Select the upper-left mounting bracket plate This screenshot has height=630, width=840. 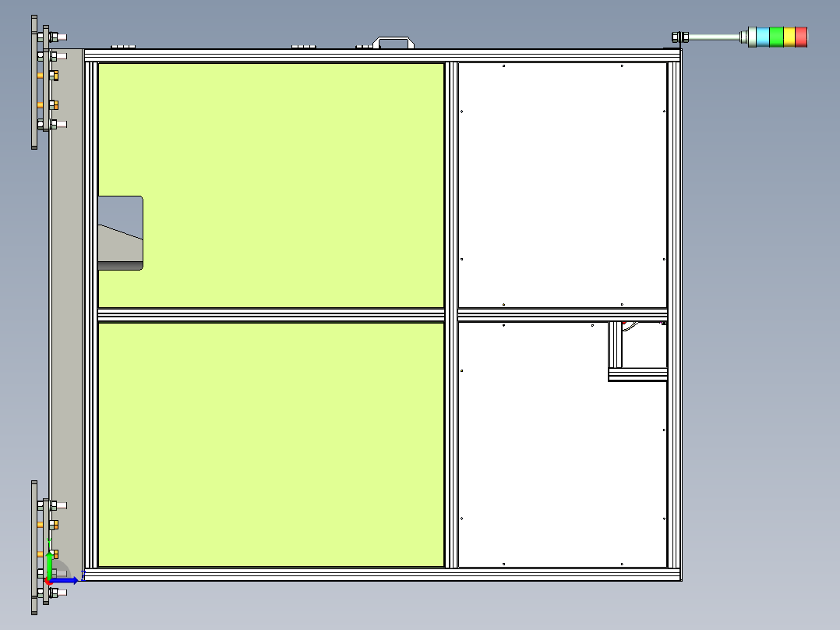34,82
